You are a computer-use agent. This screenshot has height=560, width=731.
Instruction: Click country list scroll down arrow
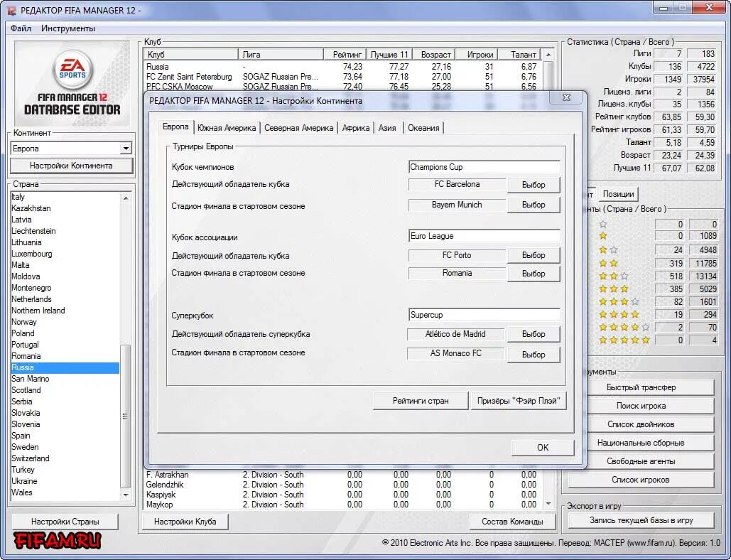click(x=126, y=494)
